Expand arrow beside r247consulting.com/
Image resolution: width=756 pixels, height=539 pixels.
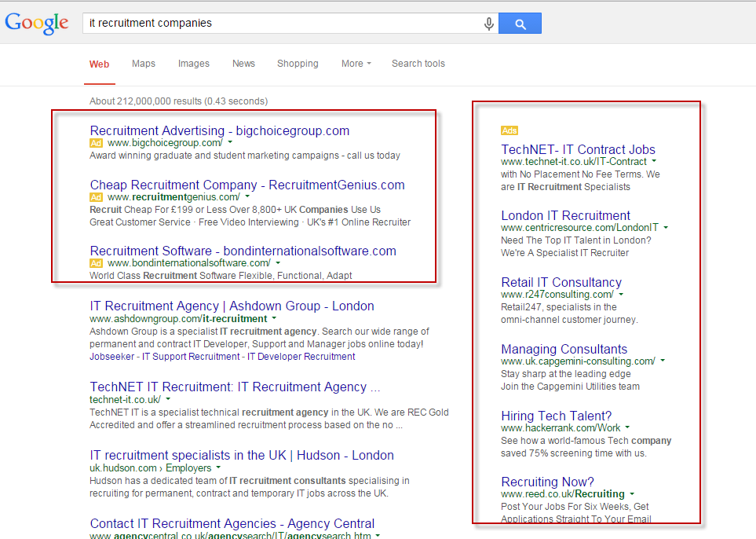pos(621,295)
